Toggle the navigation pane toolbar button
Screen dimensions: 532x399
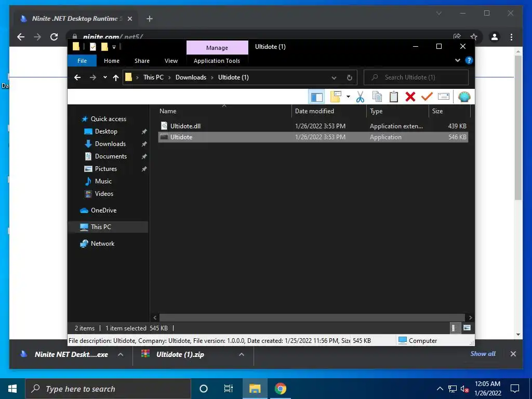[316, 97]
